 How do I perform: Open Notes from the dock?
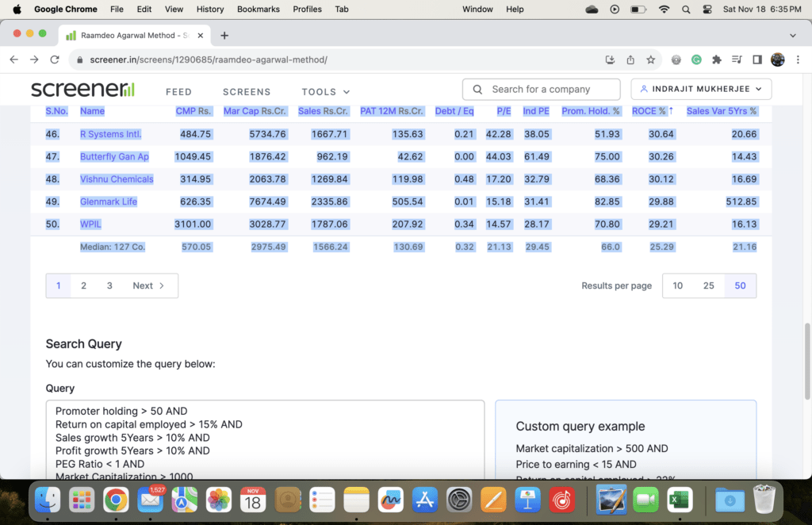[356, 500]
